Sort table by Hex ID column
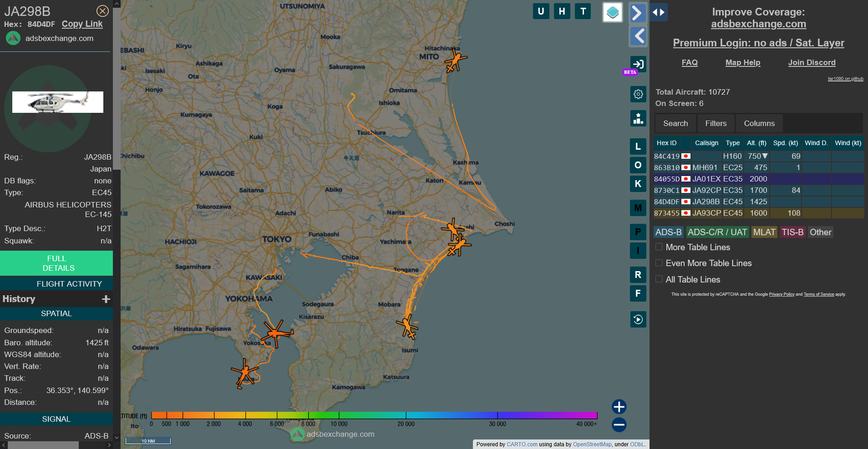 [666, 143]
